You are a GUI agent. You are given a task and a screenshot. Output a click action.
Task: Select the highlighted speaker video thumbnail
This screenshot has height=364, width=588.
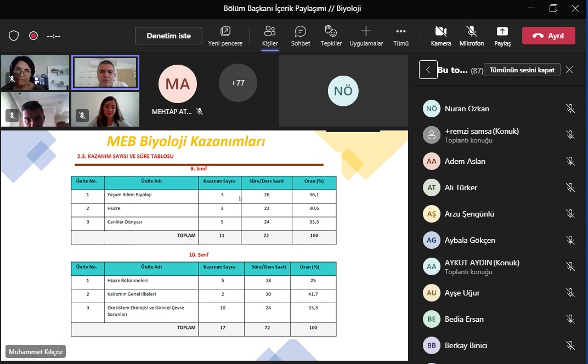tap(105, 72)
